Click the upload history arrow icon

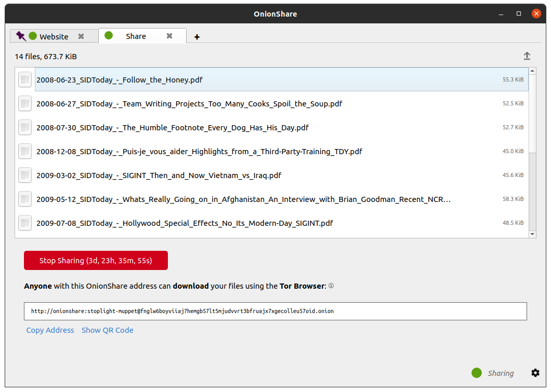(527, 56)
